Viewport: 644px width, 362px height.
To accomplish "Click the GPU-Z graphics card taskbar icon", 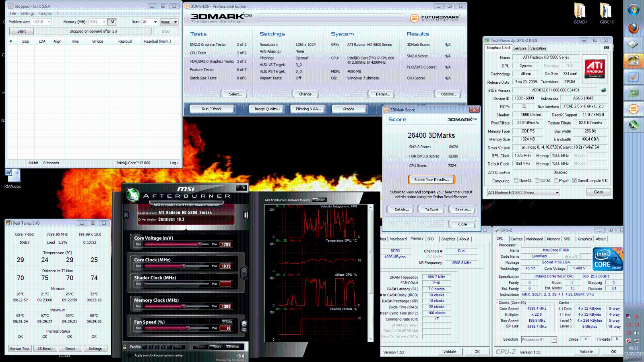I will pos(634,93).
